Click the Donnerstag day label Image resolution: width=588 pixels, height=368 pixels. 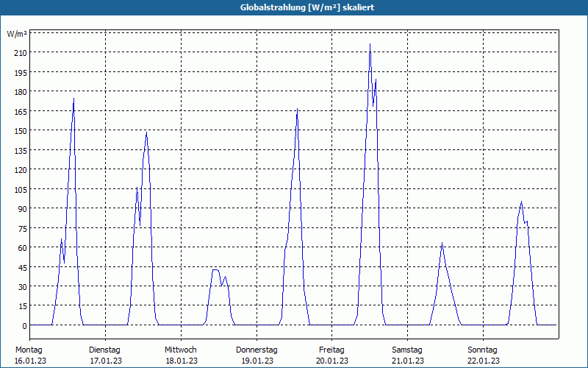click(257, 350)
